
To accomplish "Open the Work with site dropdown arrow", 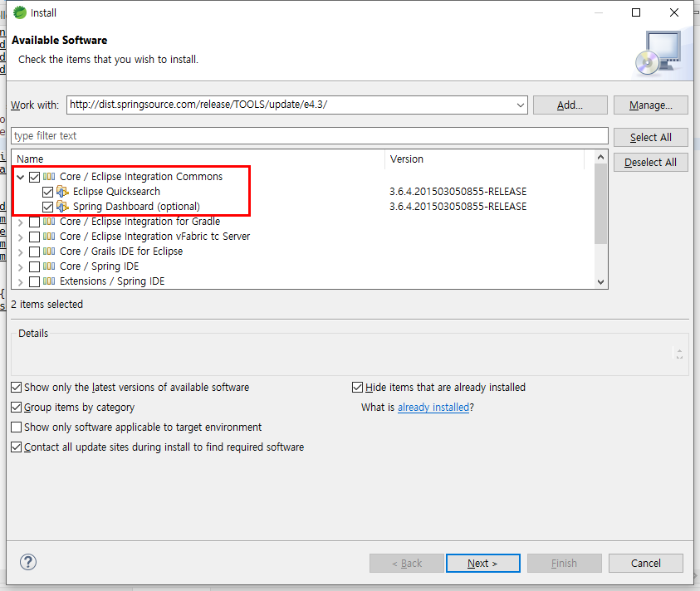I will (521, 105).
